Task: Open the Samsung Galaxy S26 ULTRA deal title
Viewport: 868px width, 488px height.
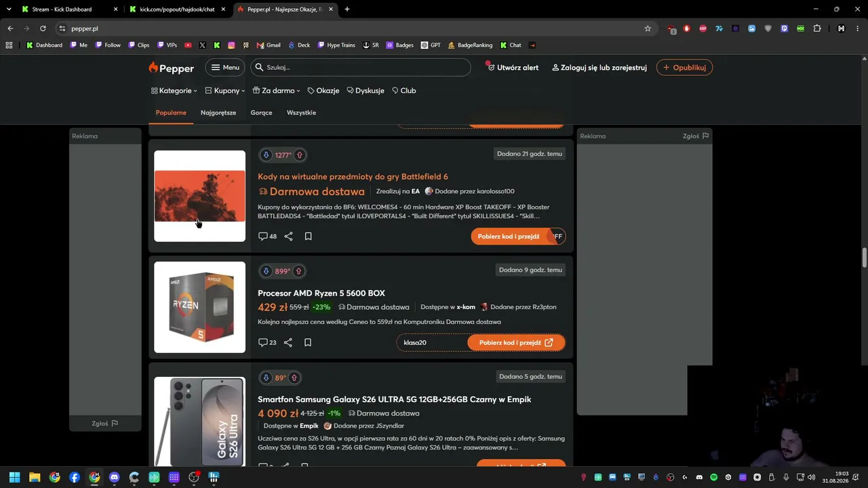Action: [395, 400]
